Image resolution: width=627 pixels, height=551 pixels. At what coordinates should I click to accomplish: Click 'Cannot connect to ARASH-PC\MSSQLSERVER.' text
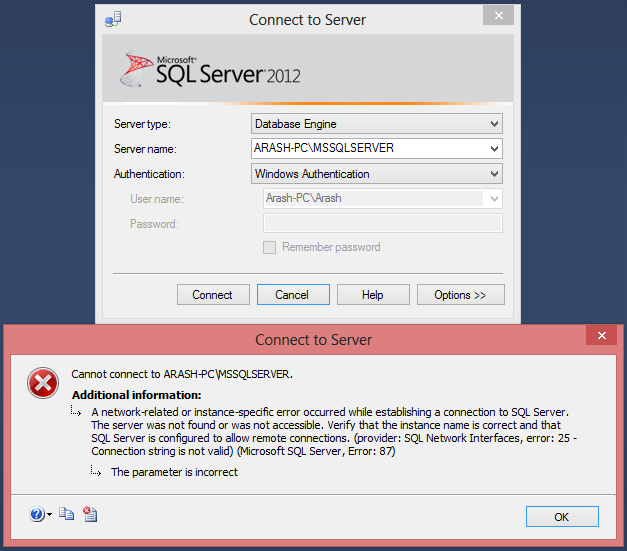pos(182,374)
